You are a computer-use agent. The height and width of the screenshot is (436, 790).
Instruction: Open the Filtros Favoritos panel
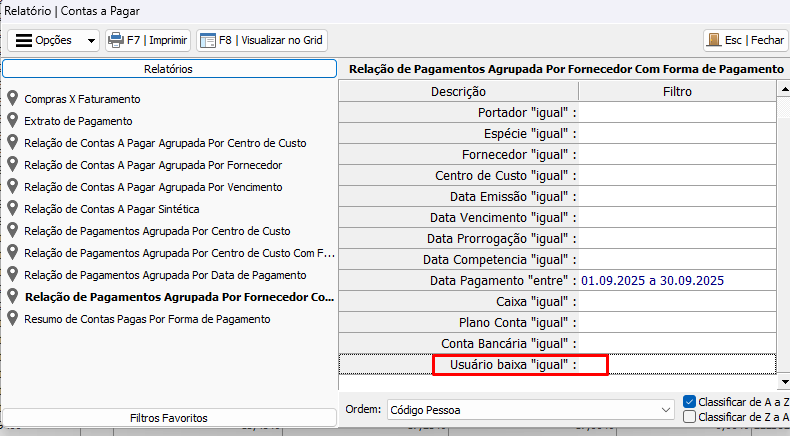[169, 417]
